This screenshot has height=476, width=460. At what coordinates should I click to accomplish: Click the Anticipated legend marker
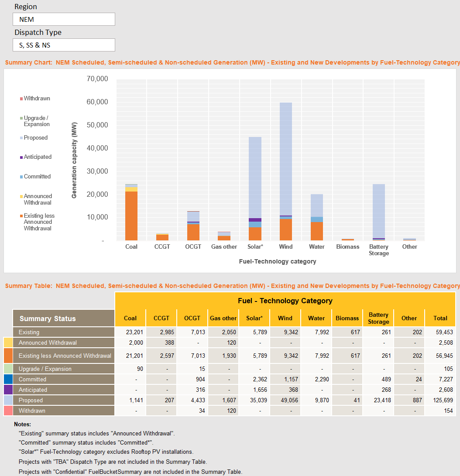pyautogui.click(x=21, y=157)
